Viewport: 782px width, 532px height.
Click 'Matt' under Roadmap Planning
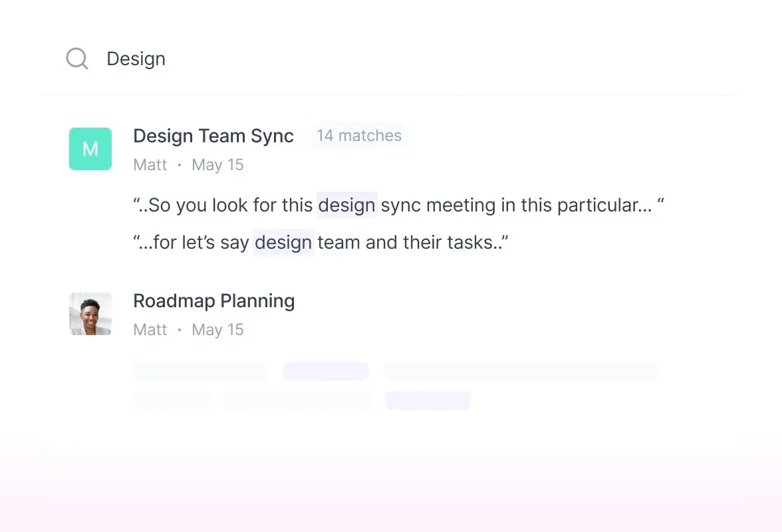tap(150, 329)
